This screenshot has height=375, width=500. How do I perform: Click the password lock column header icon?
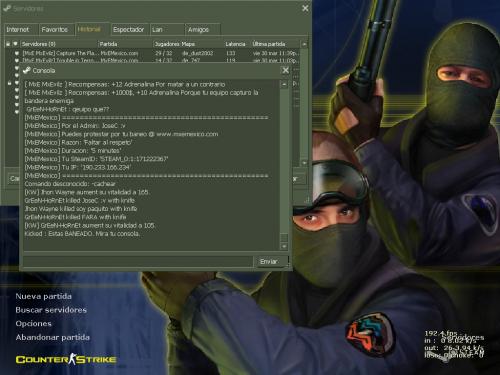click(x=8, y=44)
